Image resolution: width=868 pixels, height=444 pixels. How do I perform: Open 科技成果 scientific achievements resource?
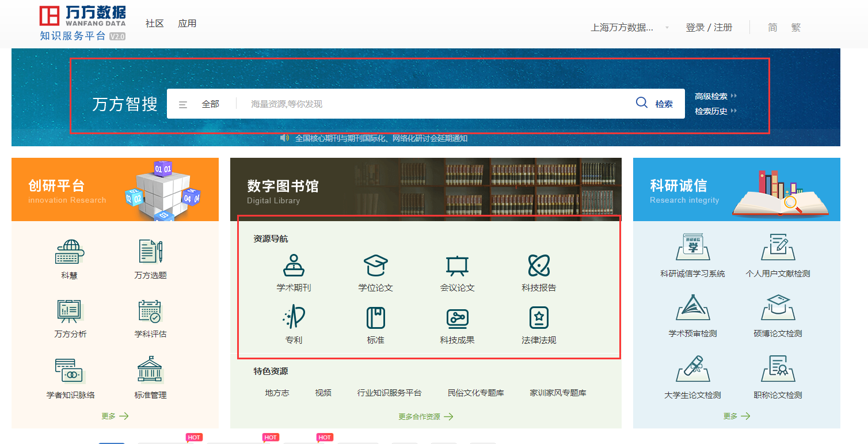458,325
